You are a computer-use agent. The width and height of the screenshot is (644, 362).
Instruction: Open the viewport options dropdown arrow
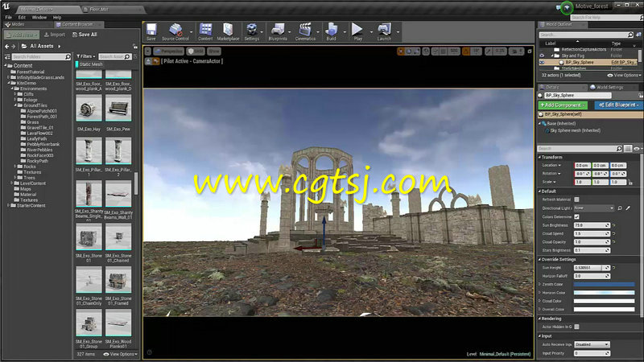pos(148,51)
